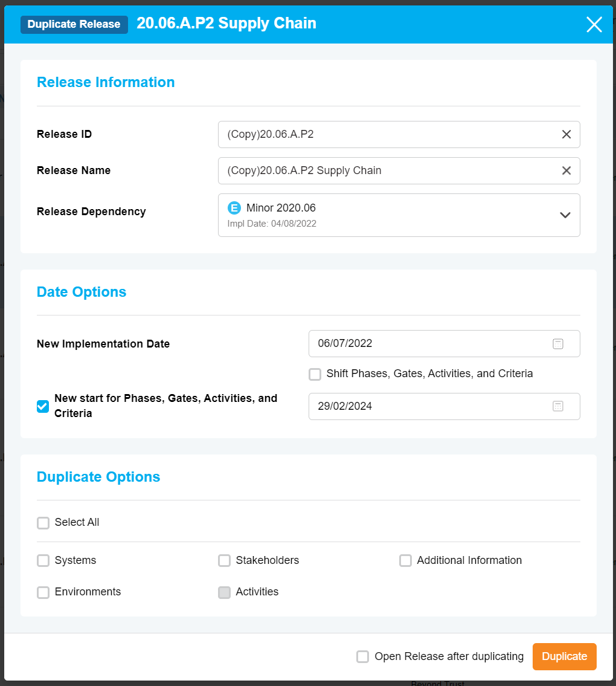Tick the Environments checkbox
Screen dimensions: 616x686
tap(43, 592)
